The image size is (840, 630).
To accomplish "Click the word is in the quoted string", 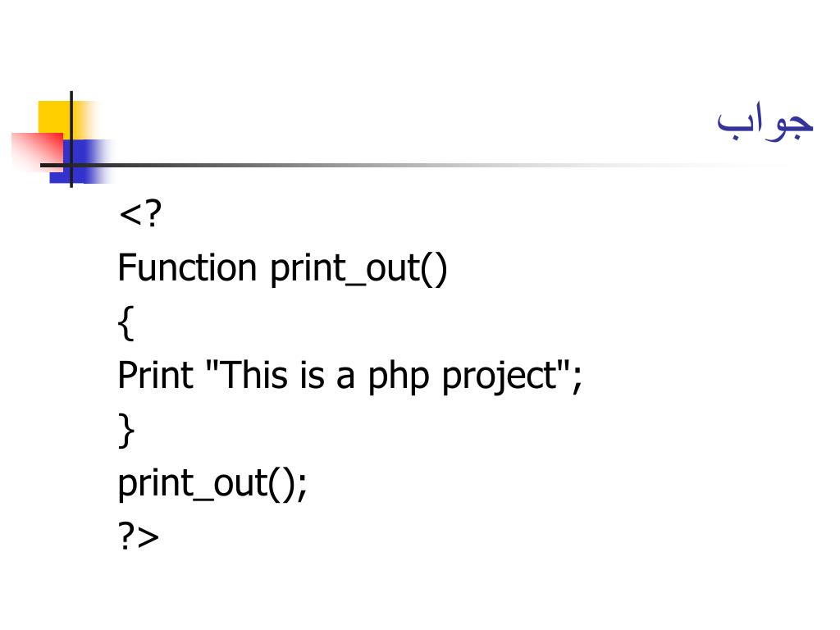I will pyautogui.click(x=312, y=374).
